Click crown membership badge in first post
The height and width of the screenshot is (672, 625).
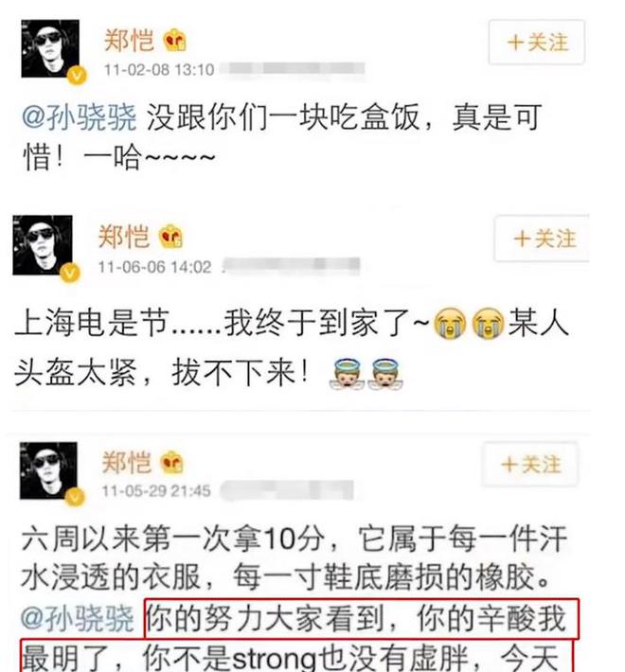click(174, 41)
